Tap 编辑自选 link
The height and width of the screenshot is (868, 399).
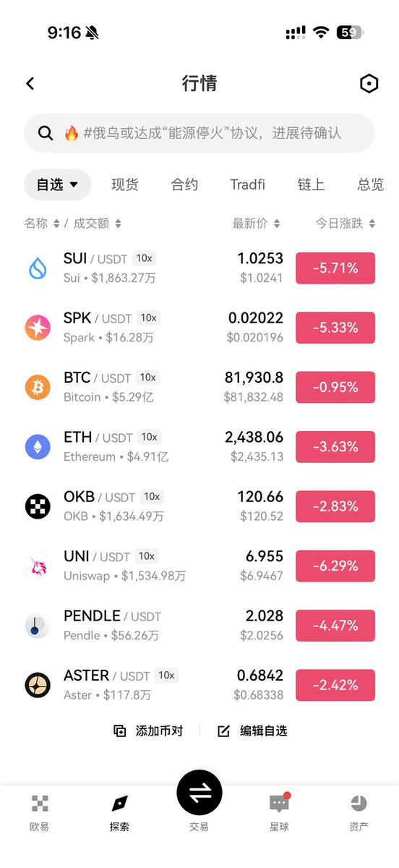[x=252, y=731]
